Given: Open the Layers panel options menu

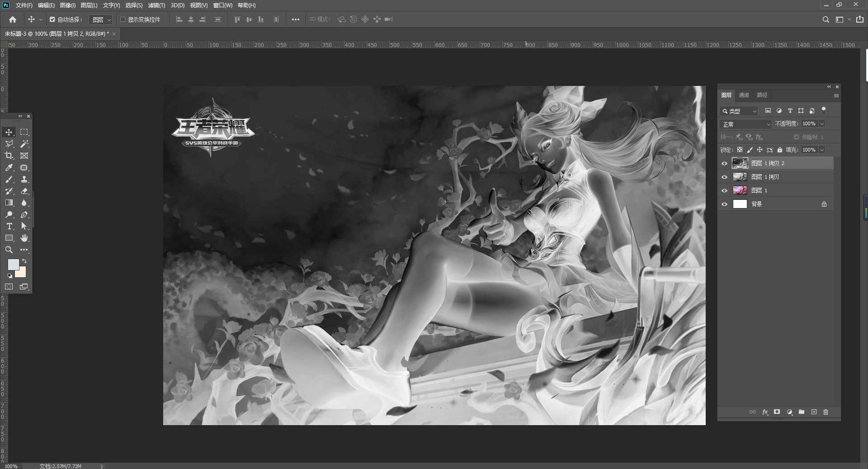Looking at the screenshot, I should 836,95.
